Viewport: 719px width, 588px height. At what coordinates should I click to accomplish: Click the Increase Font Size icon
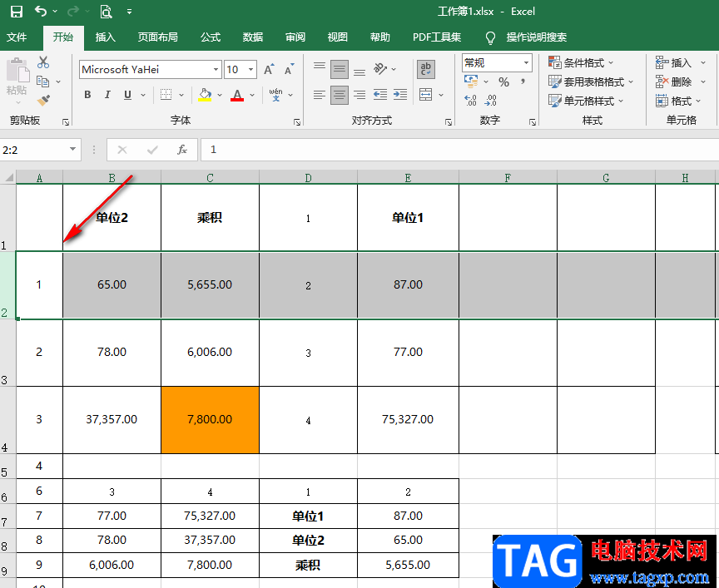pyautogui.click(x=269, y=70)
